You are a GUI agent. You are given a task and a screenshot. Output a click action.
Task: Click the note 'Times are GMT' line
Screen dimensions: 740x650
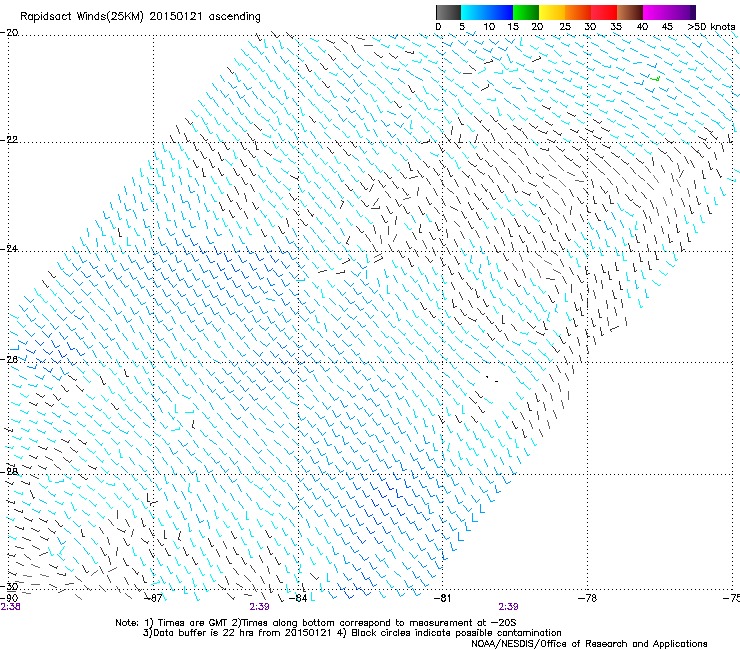point(316,623)
